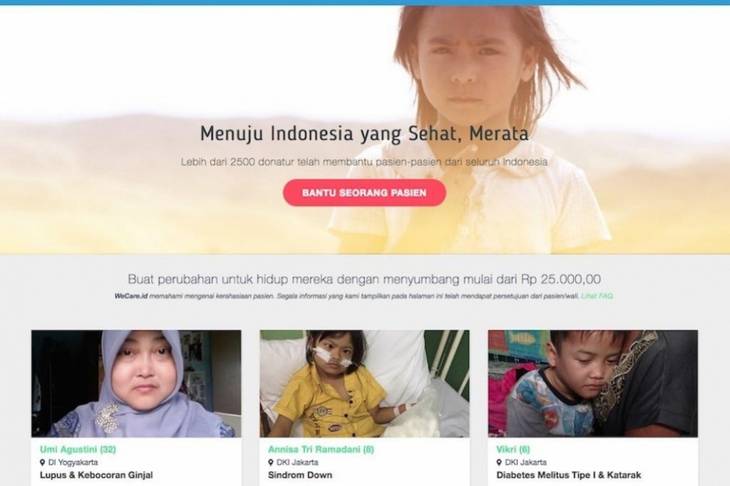
Task: Open the Lihat FAQ link
Action: pos(597,296)
